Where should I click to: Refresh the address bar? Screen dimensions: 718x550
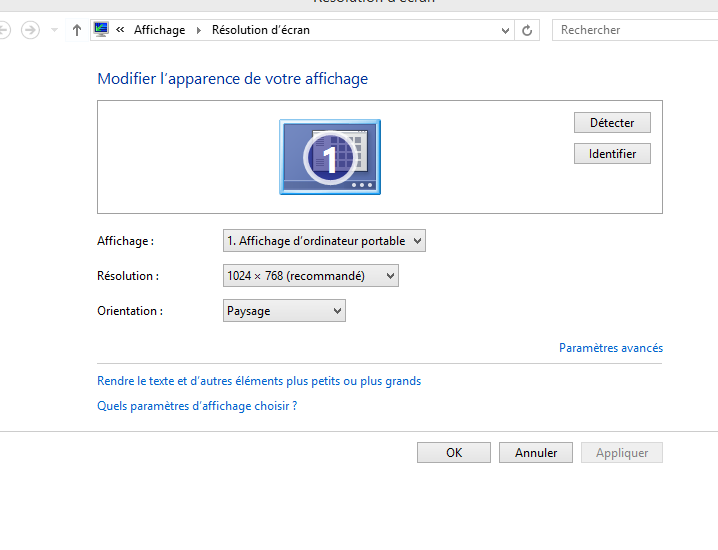[x=527, y=31]
